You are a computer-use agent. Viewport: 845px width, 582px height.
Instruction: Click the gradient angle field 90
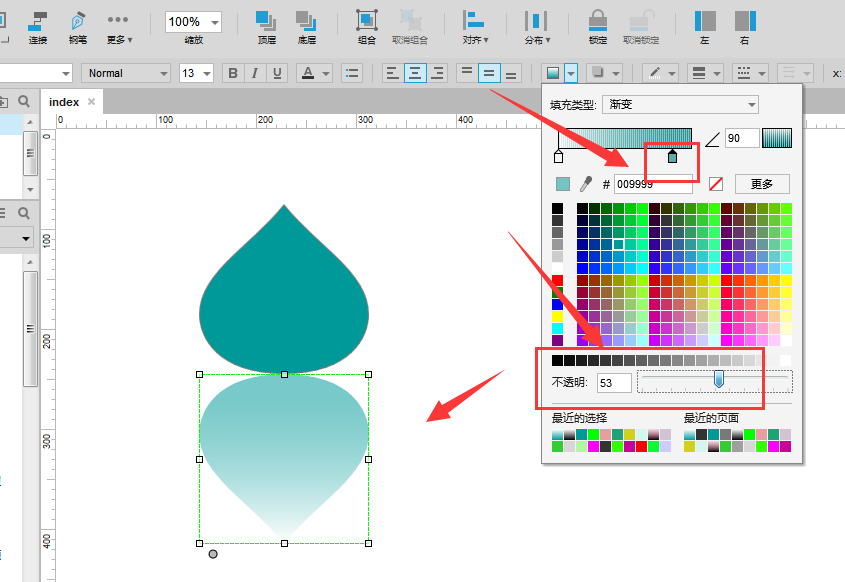click(742, 138)
